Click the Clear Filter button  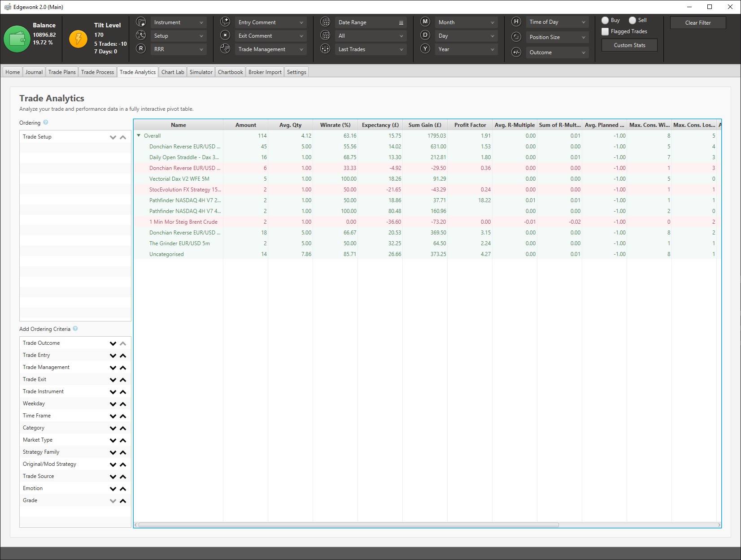698,23
